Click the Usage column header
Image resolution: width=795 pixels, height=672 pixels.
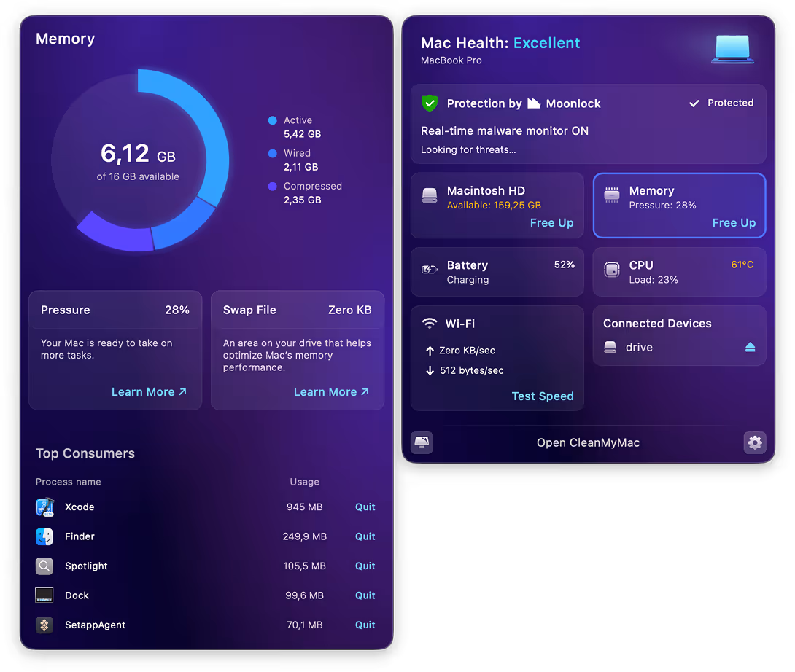click(305, 482)
